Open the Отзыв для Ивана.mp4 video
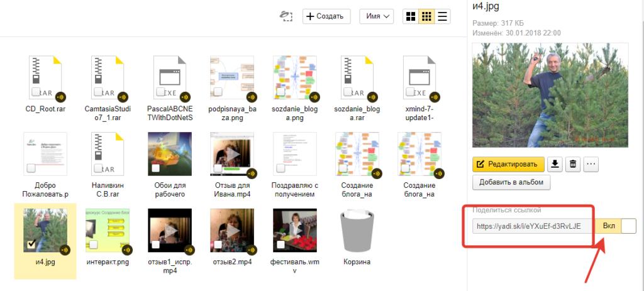This screenshot has height=291, width=644. pyautogui.click(x=232, y=154)
